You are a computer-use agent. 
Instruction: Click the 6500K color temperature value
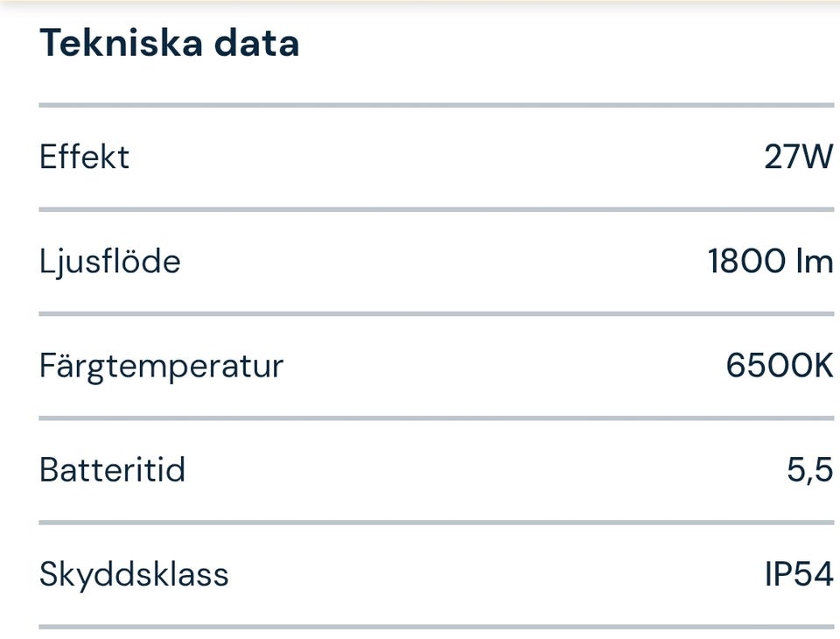pyautogui.click(x=779, y=365)
